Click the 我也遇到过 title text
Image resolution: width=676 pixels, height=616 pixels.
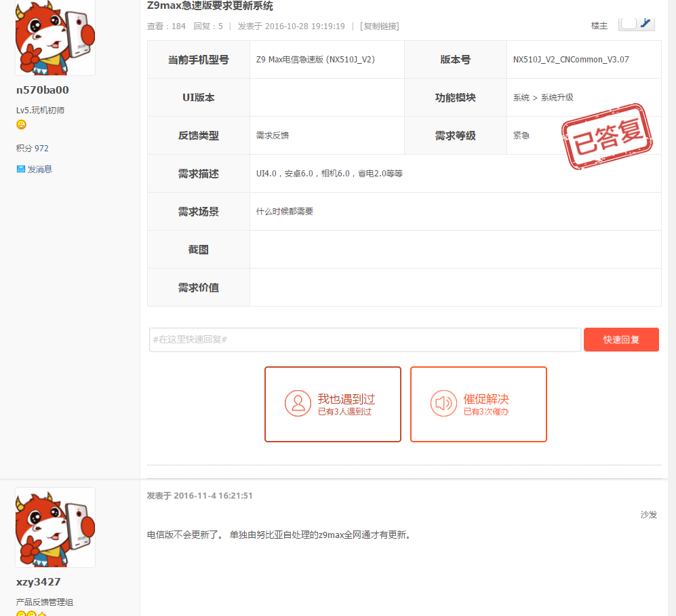tap(346, 399)
